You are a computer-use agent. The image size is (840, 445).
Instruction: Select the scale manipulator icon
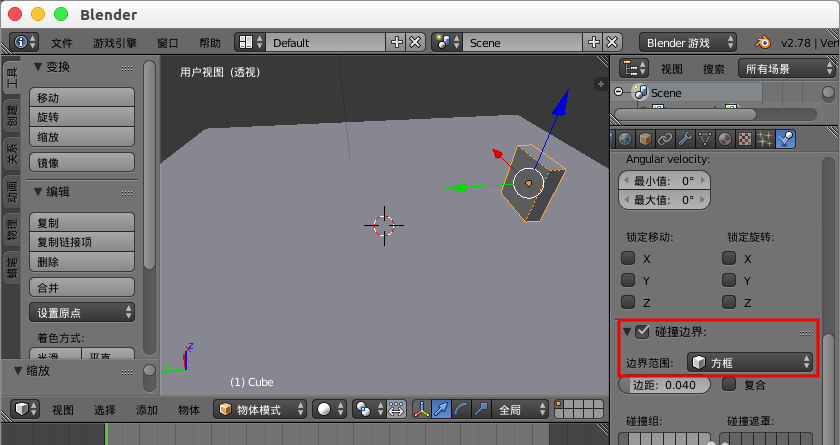[x=481, y=409]
